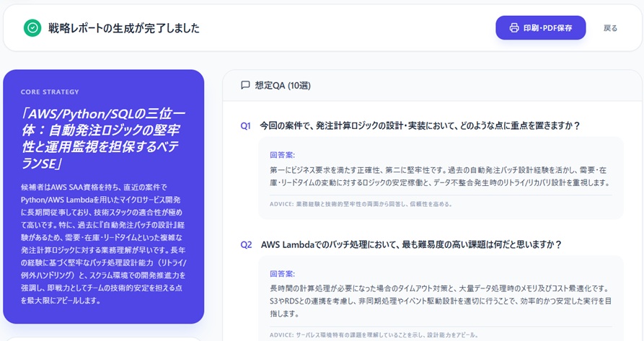The image size is (644, 341).
Task: Click the candidate summary paragraph in the purple card
Action: (x=103, y=244)
